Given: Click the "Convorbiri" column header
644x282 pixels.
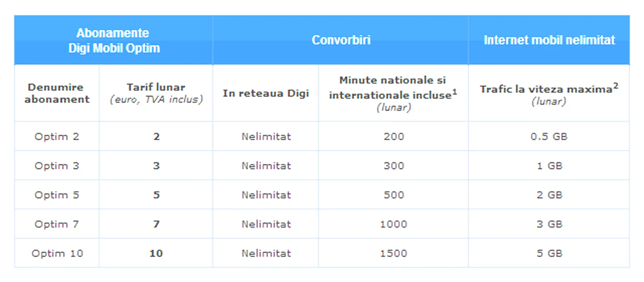Looking at the screenshot, I should click(341, 40).
